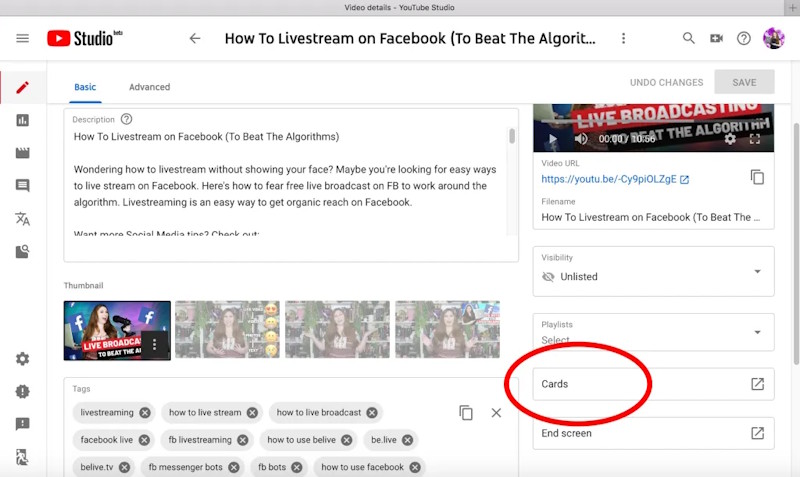Click the SAVE button
The image size is (800, 477).
[x=744, y=82]
